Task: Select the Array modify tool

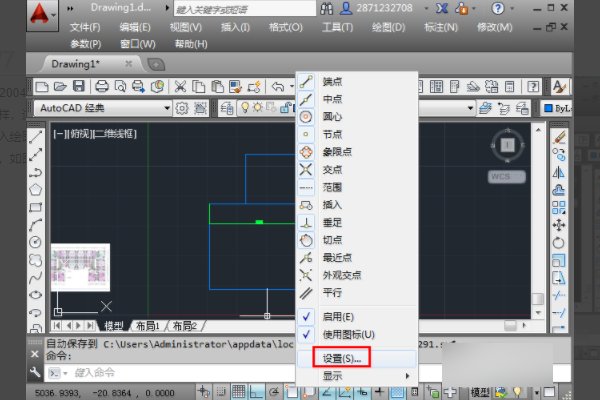Action: click(x=559, y=207)
